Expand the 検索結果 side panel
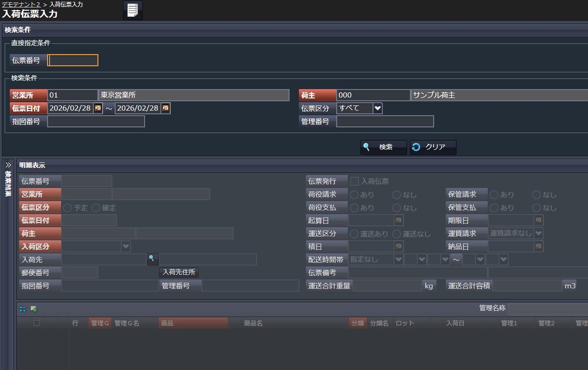 (x=8, y=165)
